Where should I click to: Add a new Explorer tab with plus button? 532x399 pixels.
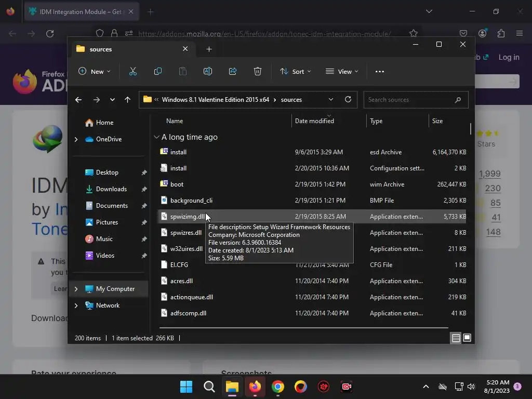209,49
